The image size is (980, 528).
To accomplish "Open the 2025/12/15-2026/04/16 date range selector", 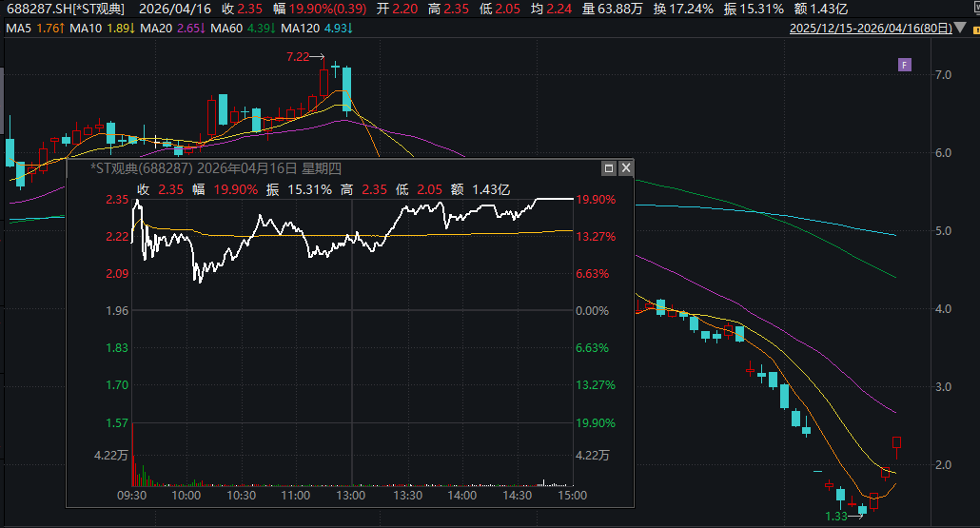I will click(870, 29).
